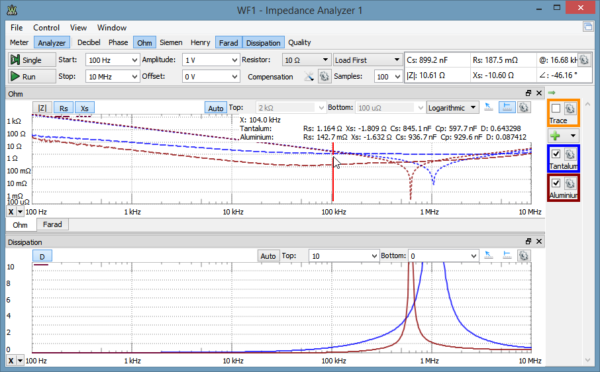The height and width of the screenshot is (372, 600).
Task: Open the Resistor value dropdown
Action: (325, 60)
